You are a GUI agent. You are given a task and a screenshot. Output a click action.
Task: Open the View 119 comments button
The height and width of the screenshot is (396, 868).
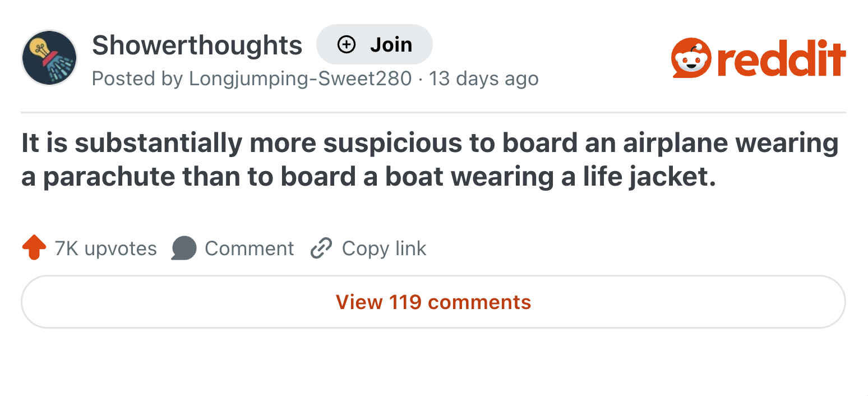pyautogui.click(x=433, y=302)
